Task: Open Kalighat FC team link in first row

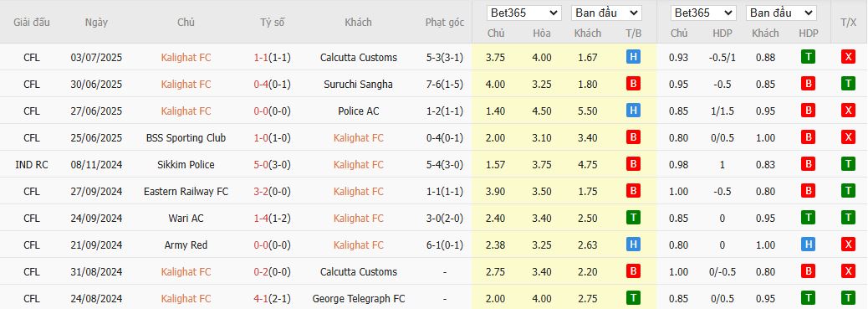Action: [186, 58]
